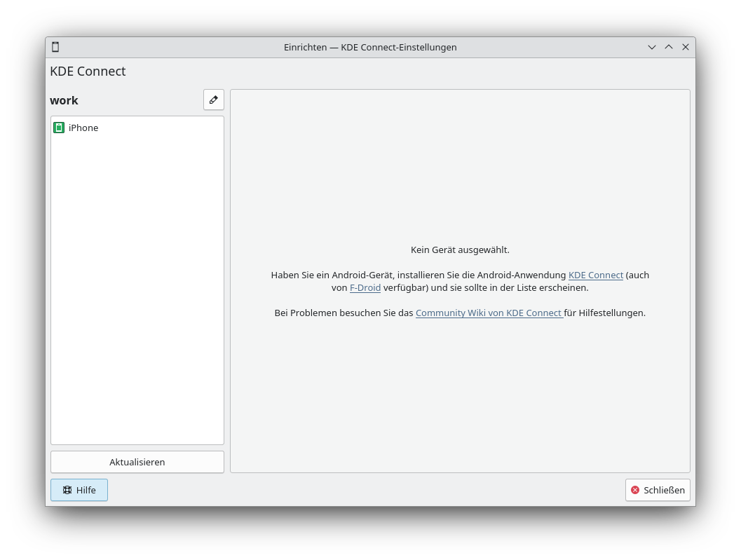Click the smartphone icon in the window title bar

point(55,47)
